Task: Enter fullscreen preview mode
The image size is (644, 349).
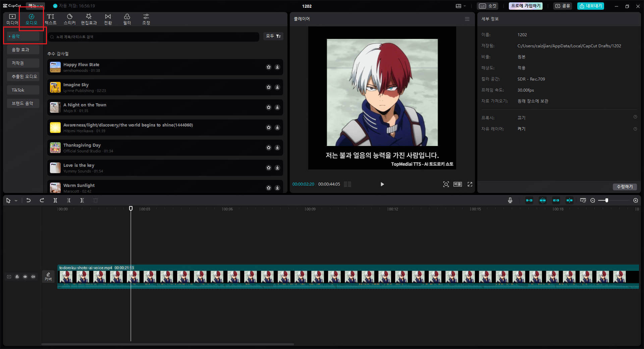Action: click(x=470, y=184)
